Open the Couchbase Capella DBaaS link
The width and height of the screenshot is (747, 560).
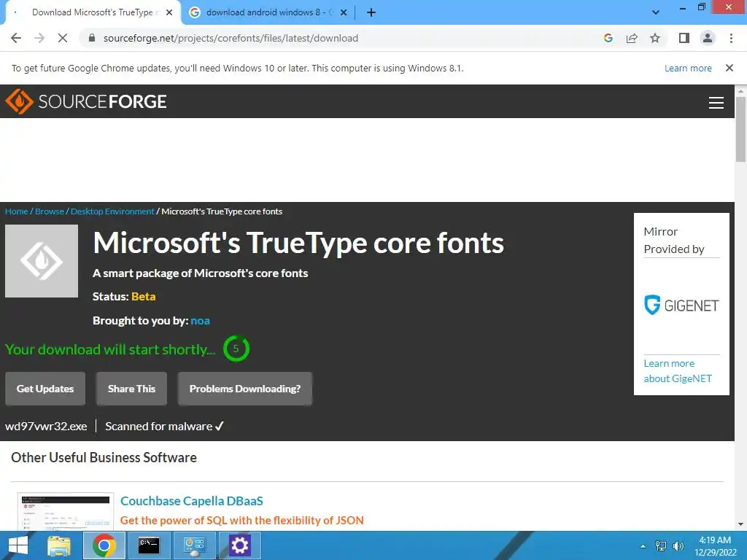pos(192,501)
